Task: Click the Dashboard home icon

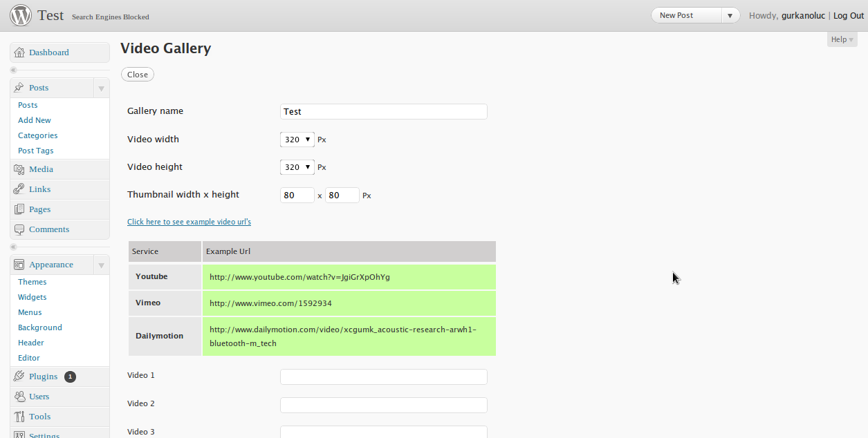Action: click(19, 53)
